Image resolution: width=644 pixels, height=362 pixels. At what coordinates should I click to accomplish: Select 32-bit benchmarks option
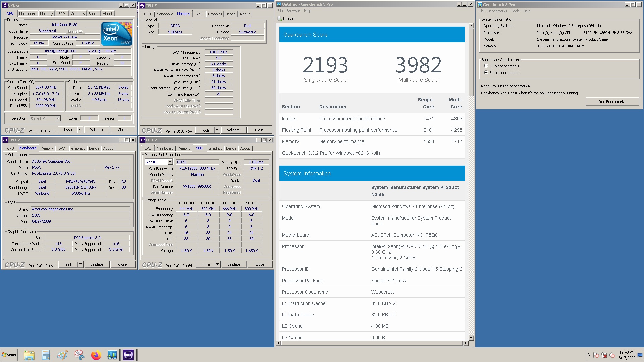pyautogui.click(x=486, y=66)
